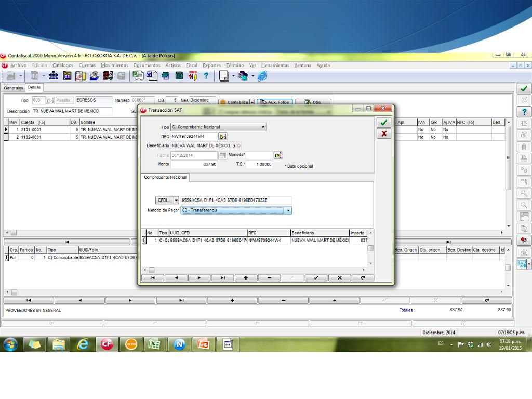Image resolution: width=532 pixels, height=399 pixels.
Task: Open Contafiscal CF app in taskbar
Action: [107, 344]
